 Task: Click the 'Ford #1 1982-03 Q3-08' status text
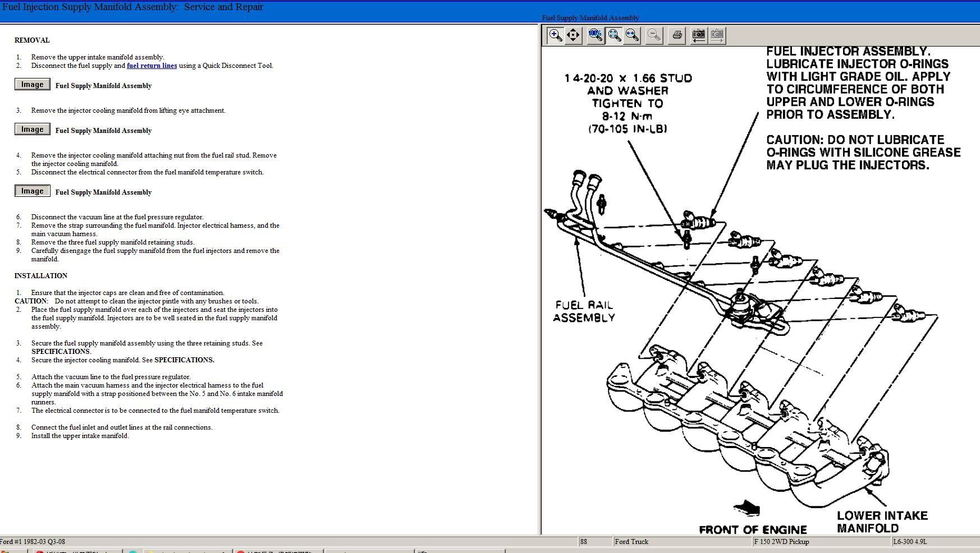tap(33, 542)
